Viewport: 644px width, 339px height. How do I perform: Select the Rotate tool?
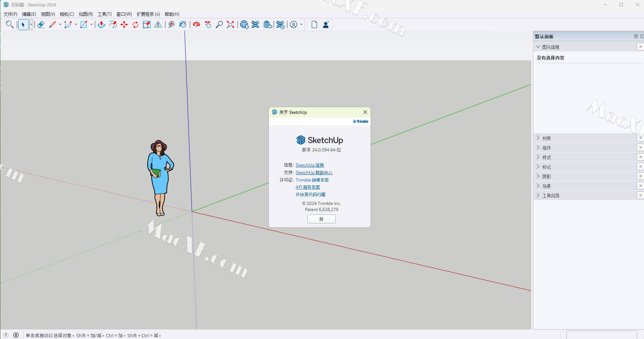tap(135, 24)
